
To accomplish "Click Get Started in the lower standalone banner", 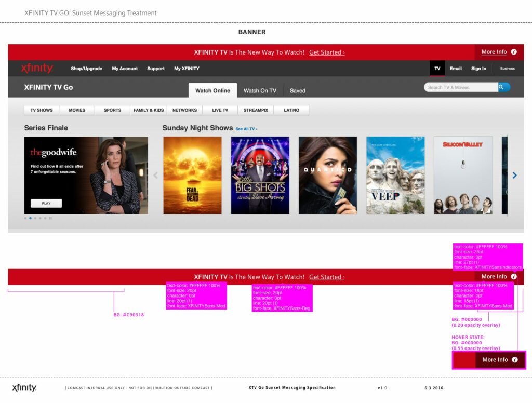I will 327,277.
